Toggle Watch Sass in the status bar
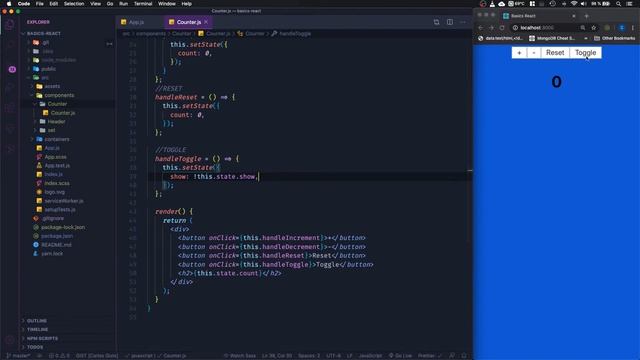This screenshot has height=360, width=640. [x=240, y=356]
